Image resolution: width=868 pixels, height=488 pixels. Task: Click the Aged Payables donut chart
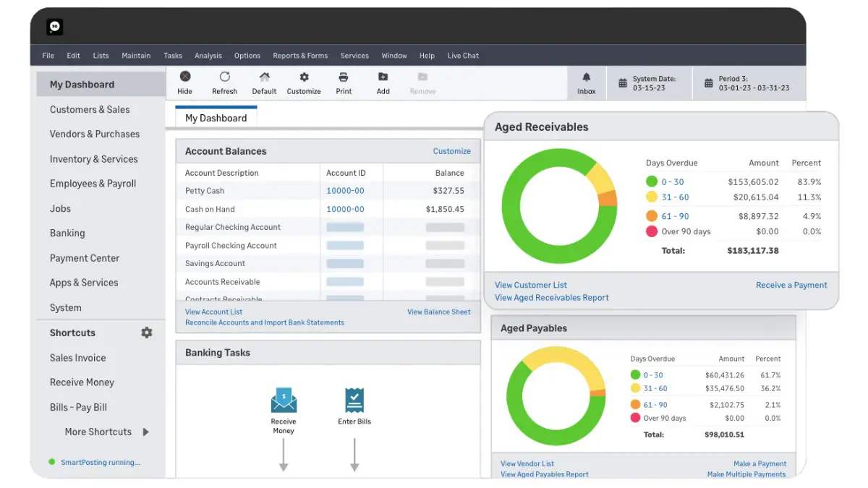pyautogui.click(x=556, y=396)
